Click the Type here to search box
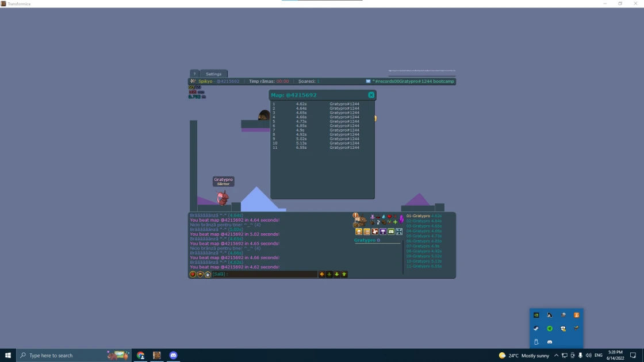Image resolution: width=644 pixels, height=362 pixels. (74, 356)
